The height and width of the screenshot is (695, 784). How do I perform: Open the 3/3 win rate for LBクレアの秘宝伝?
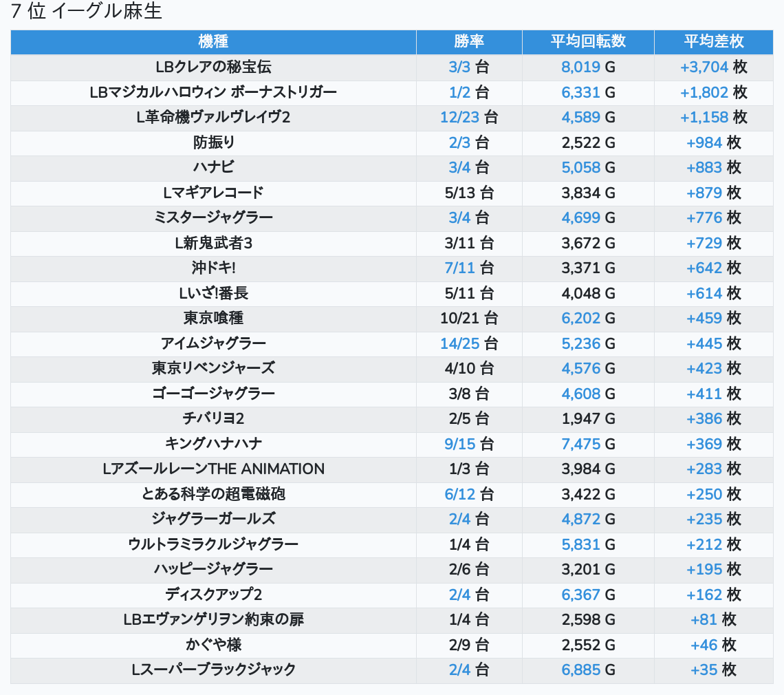pos(459,67)
